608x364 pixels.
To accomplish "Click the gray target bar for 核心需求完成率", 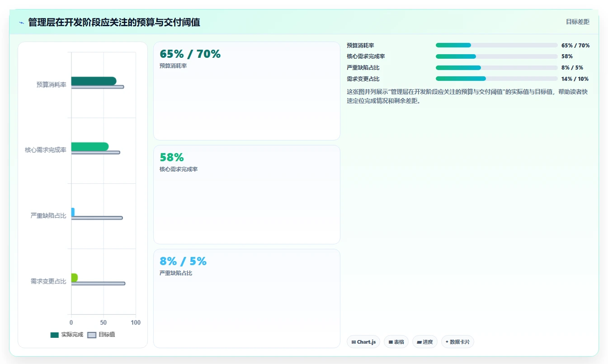I will point(95,152).
